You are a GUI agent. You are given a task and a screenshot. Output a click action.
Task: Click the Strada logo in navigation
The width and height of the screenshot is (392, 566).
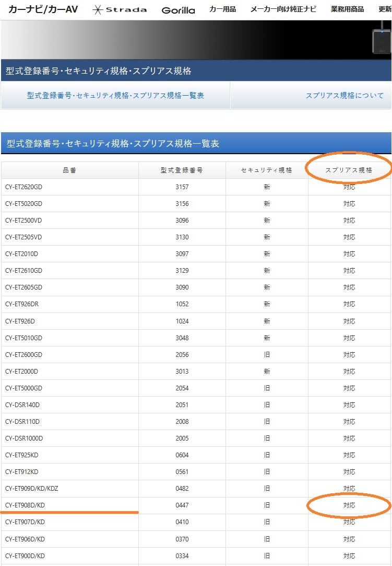point(120,10)
